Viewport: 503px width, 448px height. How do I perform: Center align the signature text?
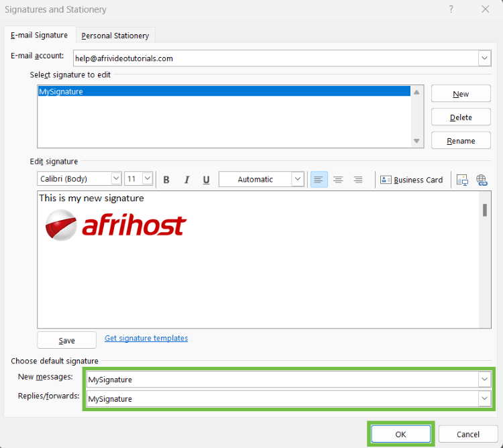pos(339,180)
